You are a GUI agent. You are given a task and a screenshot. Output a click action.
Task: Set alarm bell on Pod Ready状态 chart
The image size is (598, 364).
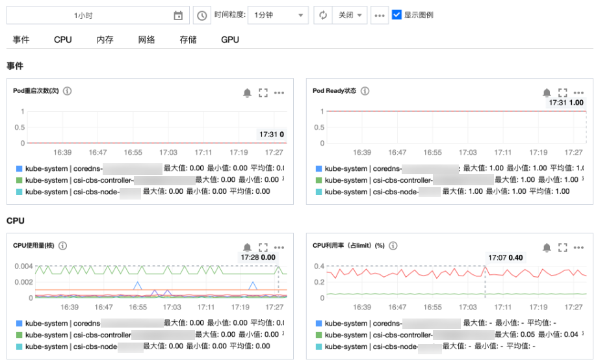pyautogui.click(x=547, y=93)
